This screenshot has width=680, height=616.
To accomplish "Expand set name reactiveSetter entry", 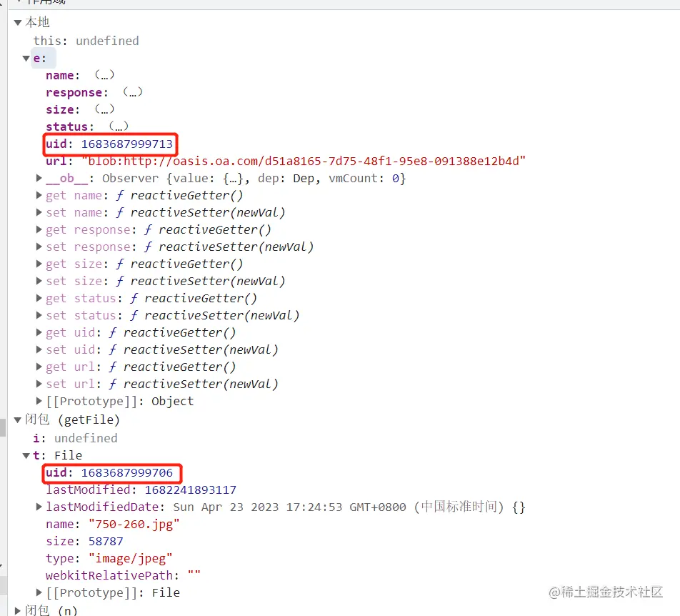I will pos(39,212).
